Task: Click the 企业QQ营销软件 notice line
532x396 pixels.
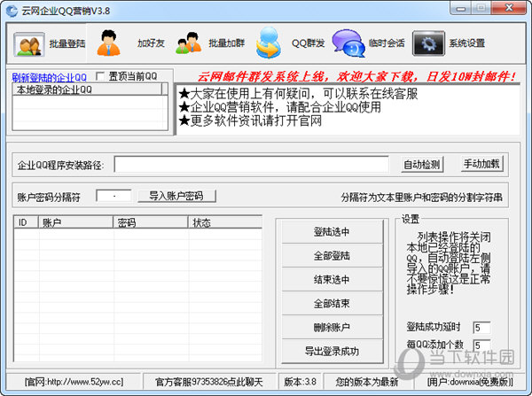Action: [280, 107]
